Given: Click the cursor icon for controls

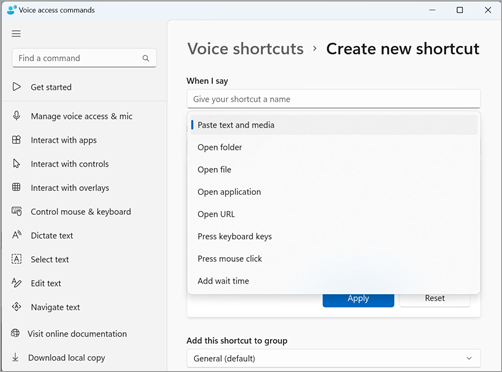Looking at the screenshot, I should pos(16,164).
